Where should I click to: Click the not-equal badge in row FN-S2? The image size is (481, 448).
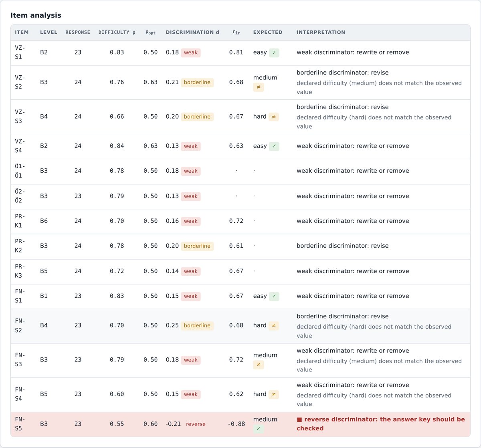click(274, 326)
